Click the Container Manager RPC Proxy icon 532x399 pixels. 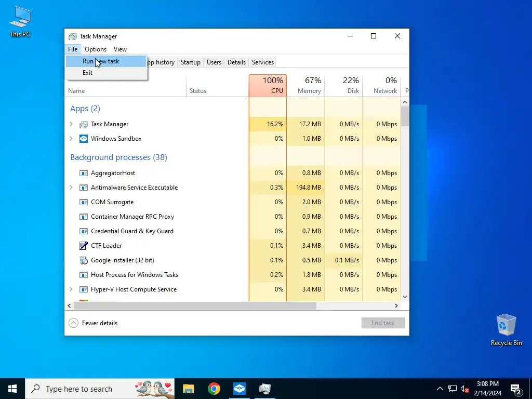pos(84,217)
